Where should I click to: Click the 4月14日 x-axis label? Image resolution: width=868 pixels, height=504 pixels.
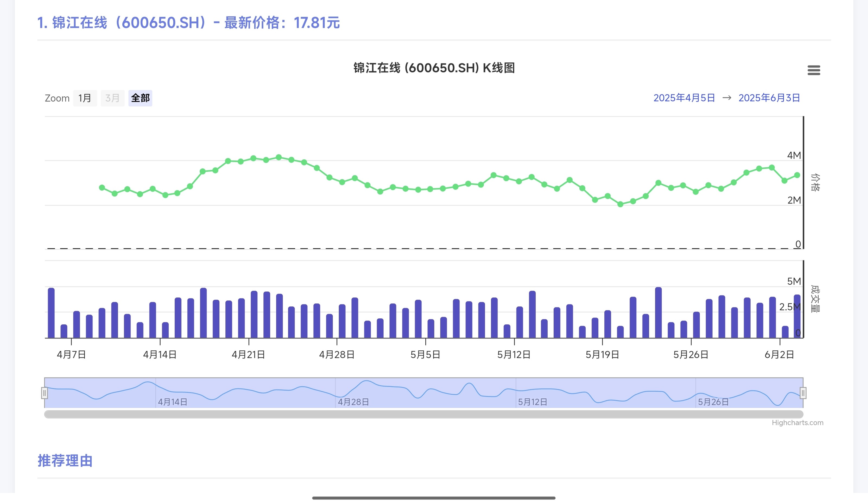(160, 354)
